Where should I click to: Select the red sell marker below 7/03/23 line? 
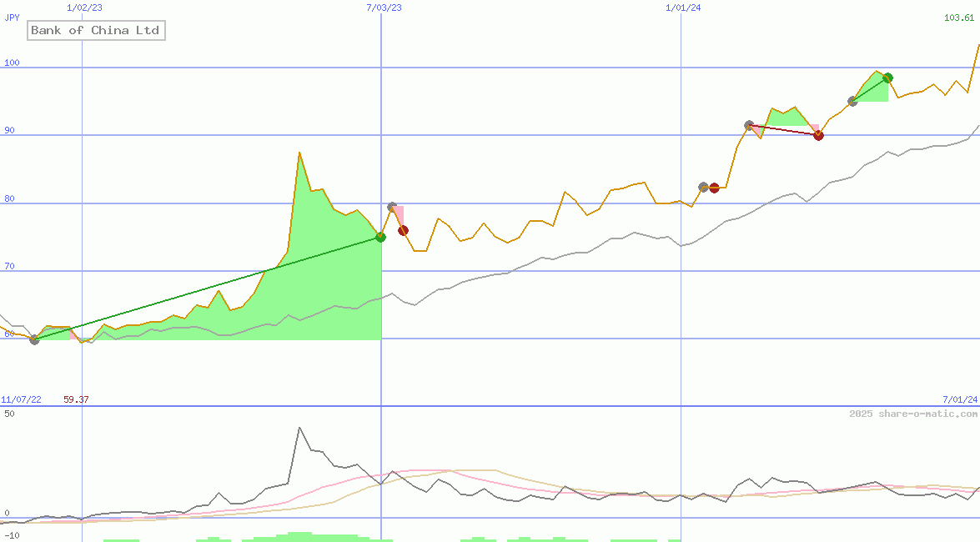point(404,230)
